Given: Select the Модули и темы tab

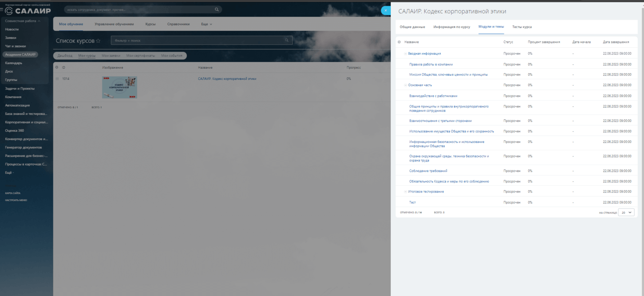Looking at the screenshot, I should click(491, 26).
